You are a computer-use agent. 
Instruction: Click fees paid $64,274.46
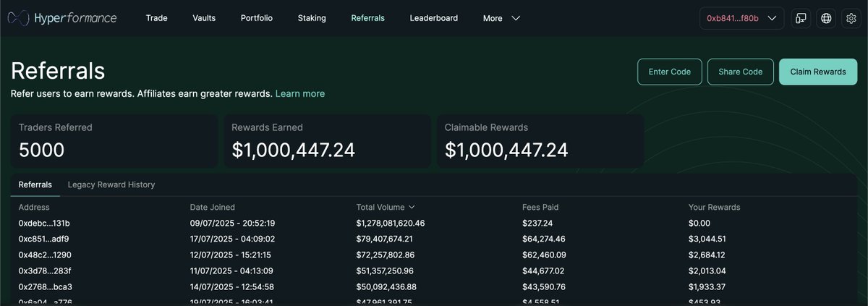point(544,239)
